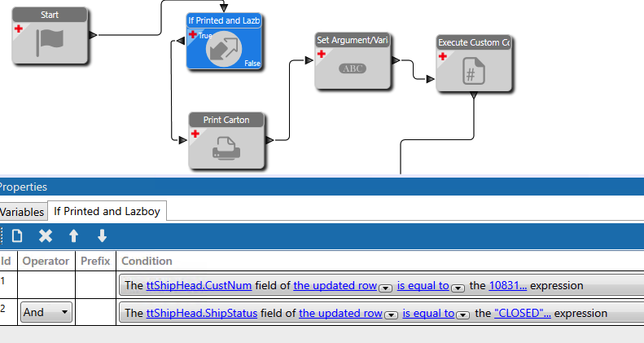Click the Set Argument/Vari node title
Image resolution: width=644 pixels, height=343 pixels.
click(x=353, y=40)
